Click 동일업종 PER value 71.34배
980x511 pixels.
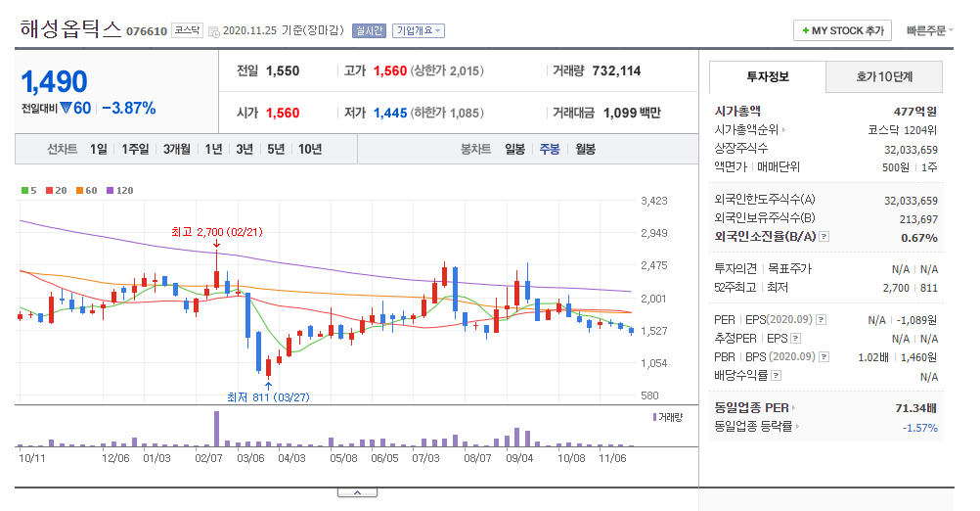pos(915,408)
